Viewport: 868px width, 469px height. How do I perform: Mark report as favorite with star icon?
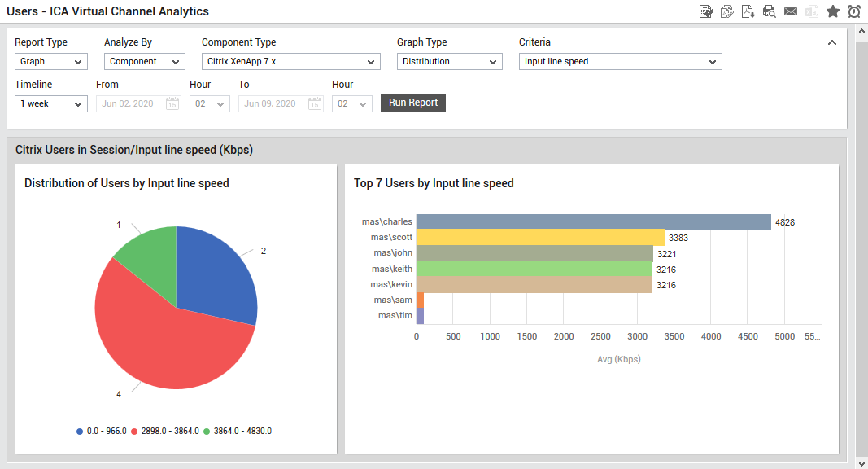pos(832,11)
